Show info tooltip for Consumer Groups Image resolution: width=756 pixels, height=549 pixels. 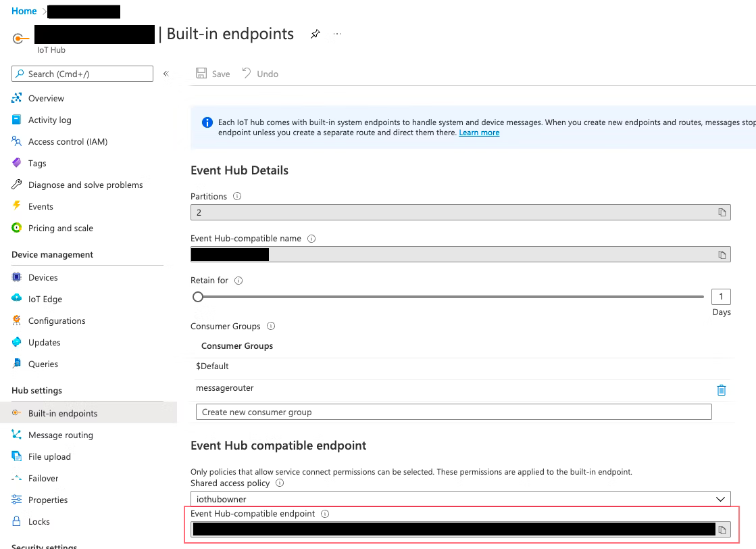click(x=271, y=326)
